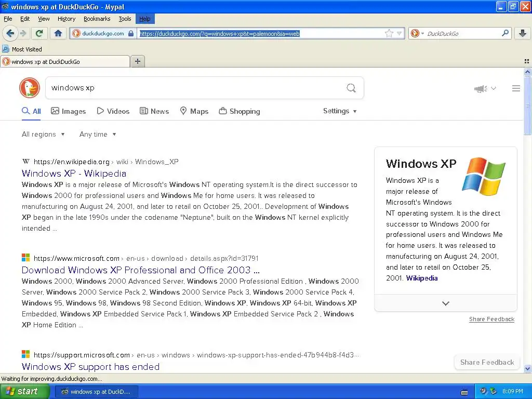
Task: Open the History menu
Action: click(x=66, y=19)
